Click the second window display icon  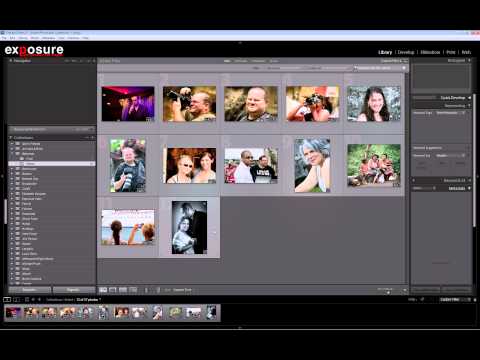point(16,299)
